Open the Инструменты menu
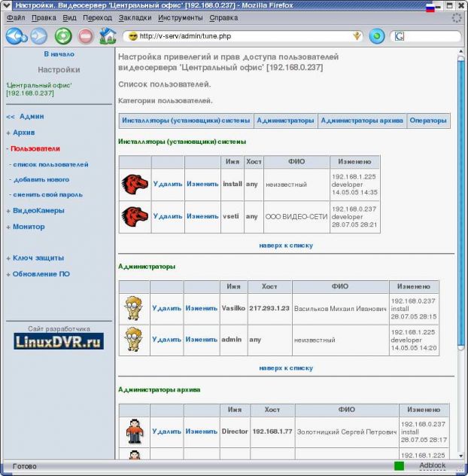The image size is (468, 476). pyautogui.click(x=180, y=18)
